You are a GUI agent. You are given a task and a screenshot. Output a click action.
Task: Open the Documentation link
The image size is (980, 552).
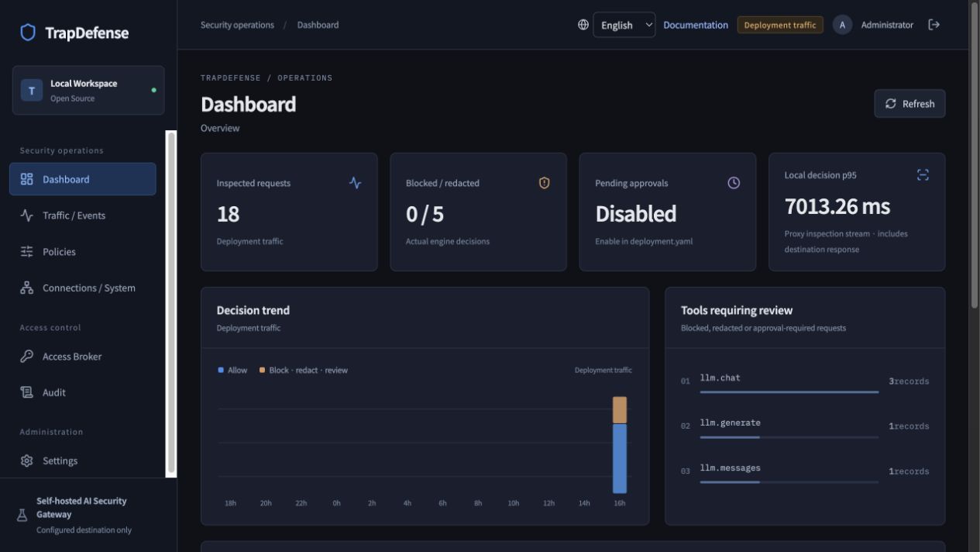696,25
